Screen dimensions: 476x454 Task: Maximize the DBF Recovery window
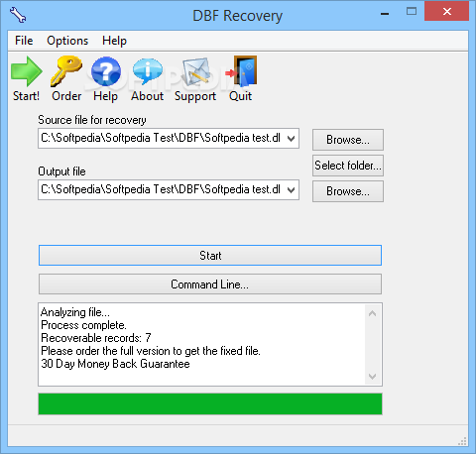412,12
